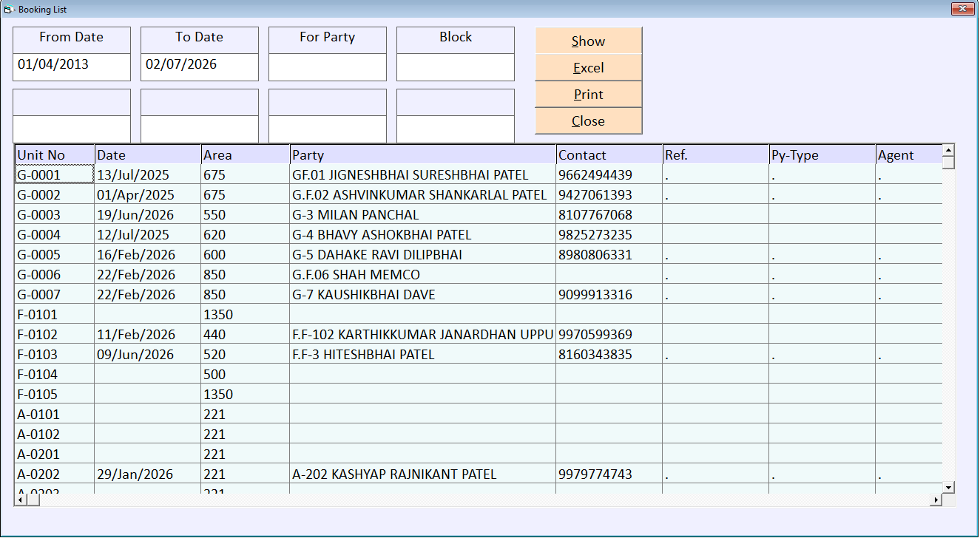Click contact number 9662494439
This screenshot has height=538, width=980.
pyautogui.click(x=609, y=175)
